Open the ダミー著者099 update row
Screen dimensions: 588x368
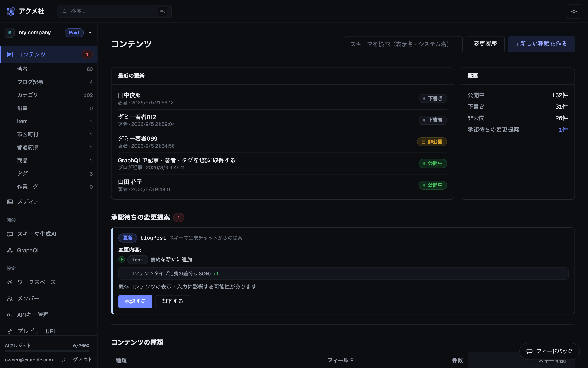pyautogui.click(x=282, y=142)
